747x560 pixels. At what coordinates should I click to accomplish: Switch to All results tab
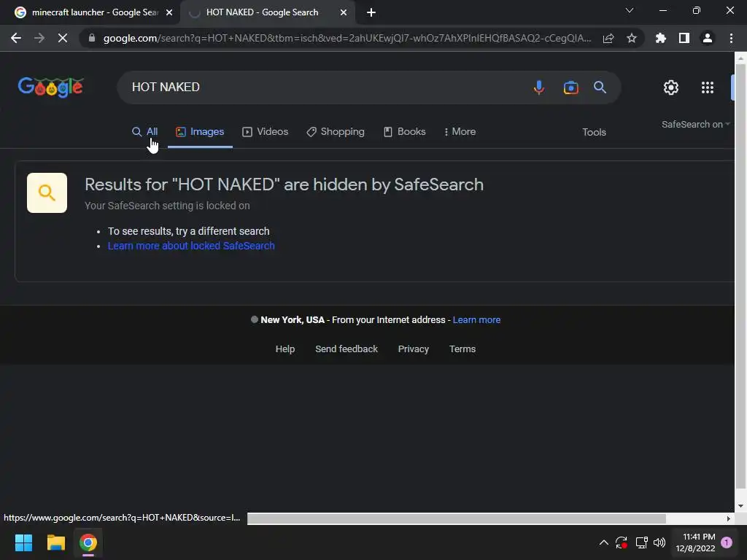(145, 132)
